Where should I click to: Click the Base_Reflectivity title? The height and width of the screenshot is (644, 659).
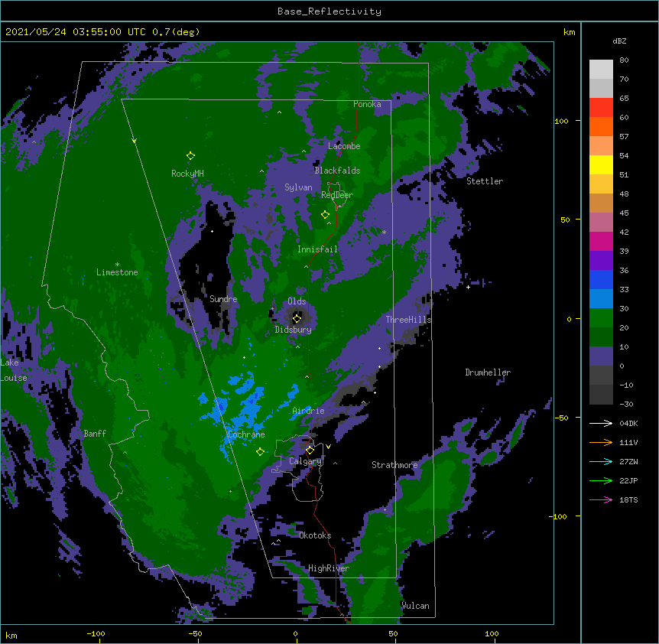tap(329, 11)
